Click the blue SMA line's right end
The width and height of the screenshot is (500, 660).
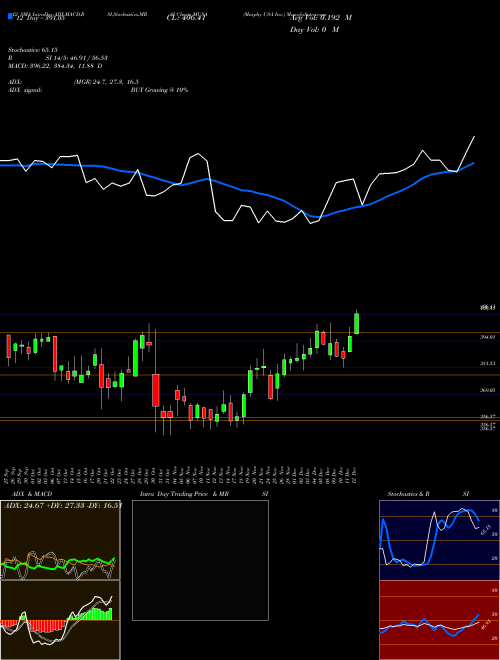(x=474, y=163)
